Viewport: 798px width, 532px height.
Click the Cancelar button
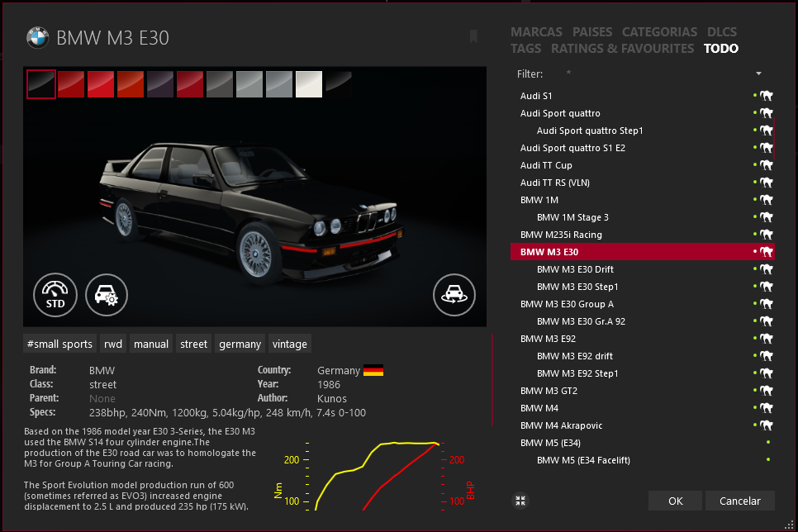pyautogui.click(x=739, y=501)
